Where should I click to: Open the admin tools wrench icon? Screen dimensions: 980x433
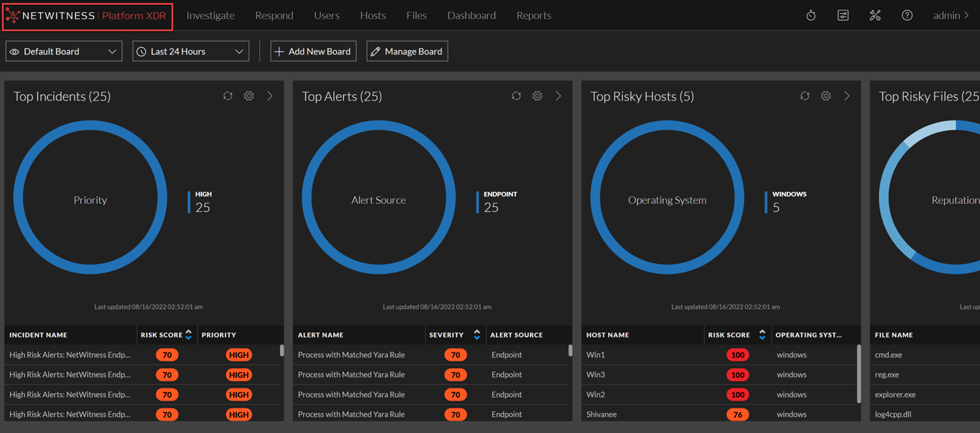click(875, 16)
